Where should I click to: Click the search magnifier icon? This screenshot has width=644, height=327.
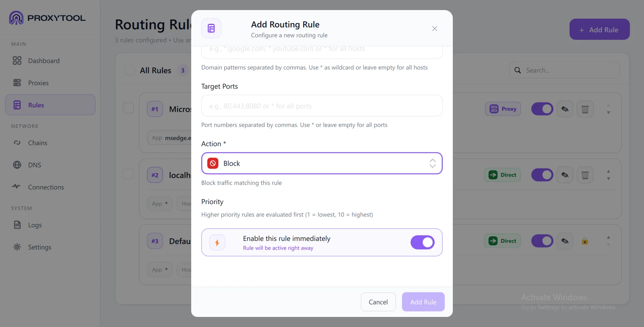coord(518,70)
